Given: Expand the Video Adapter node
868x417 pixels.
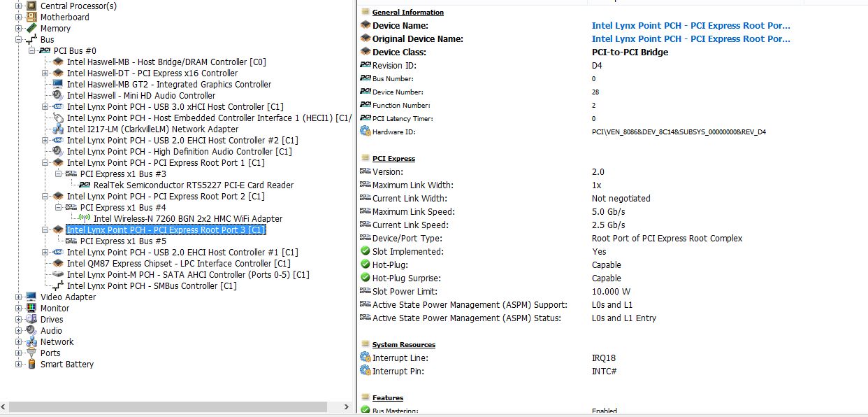Looking at the screenshot, I should (18, 297).
